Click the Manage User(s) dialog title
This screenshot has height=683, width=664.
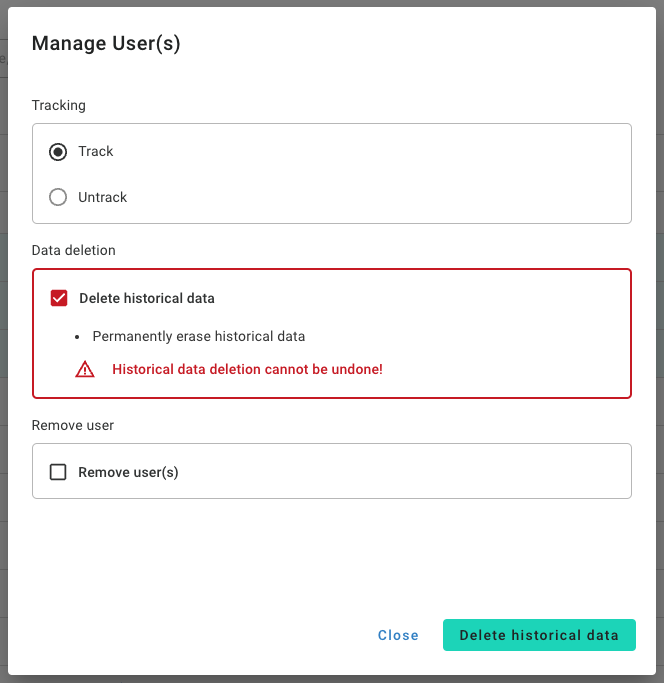[106, 43]
